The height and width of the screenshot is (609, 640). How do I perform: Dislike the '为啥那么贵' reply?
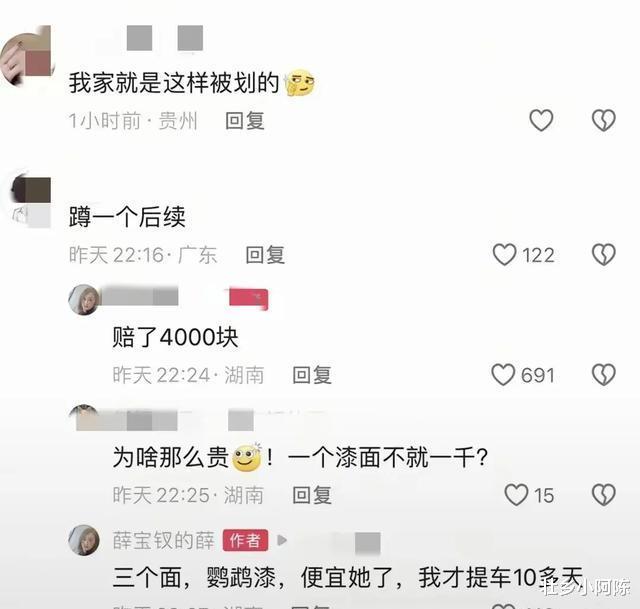[x=604, y=495]
